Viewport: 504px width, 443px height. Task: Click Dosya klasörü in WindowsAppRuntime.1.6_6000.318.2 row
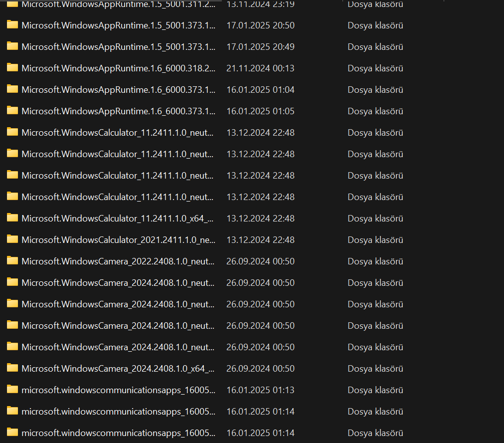(x=375, y=68)
